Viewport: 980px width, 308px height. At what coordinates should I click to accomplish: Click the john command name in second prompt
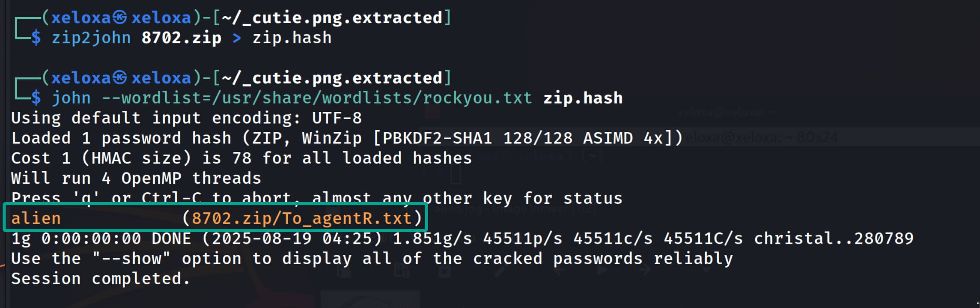click(x=72, y=98)
